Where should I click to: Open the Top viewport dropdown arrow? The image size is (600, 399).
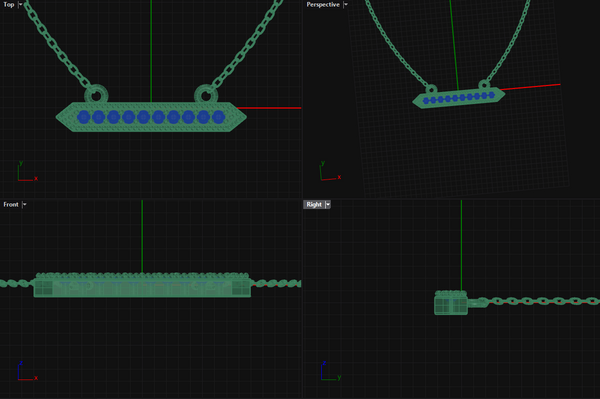tap(20, 5)
